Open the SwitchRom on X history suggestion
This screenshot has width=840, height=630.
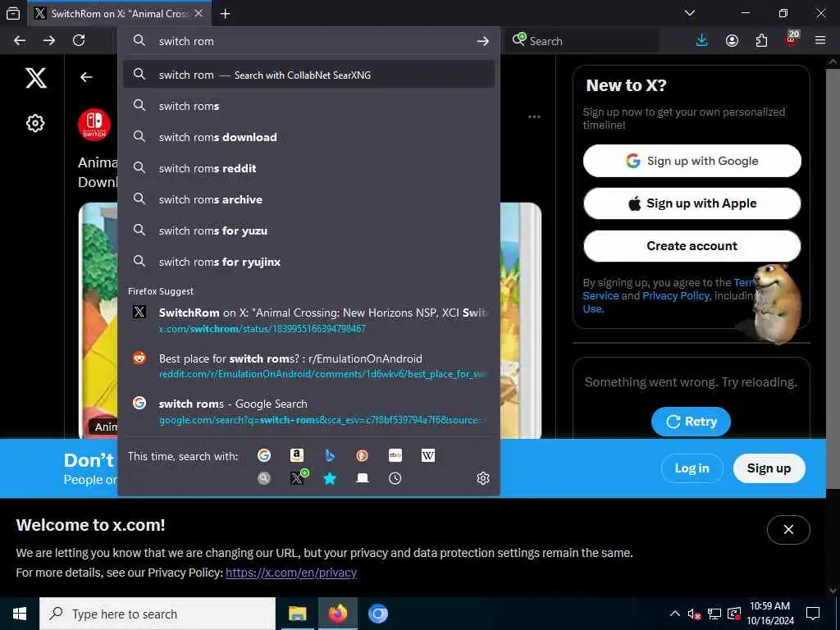coord(308,320)
